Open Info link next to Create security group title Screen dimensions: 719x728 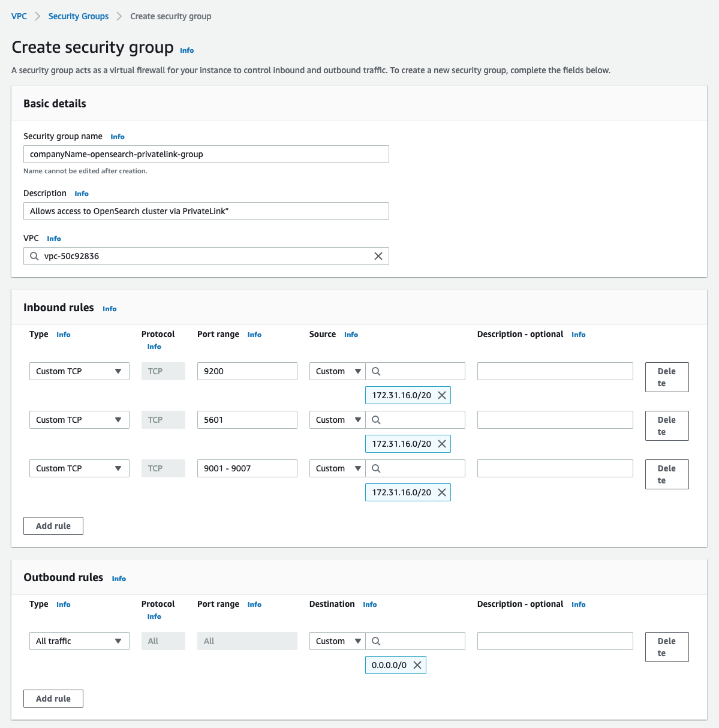tap(187, 50)
